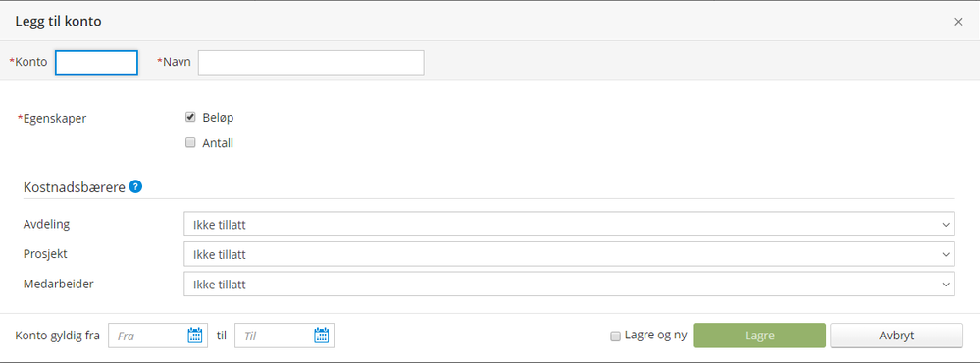Show help for Kostnadsbærere via question mark icon
This screenshot has width=980, height=363.
click(135, 186)
